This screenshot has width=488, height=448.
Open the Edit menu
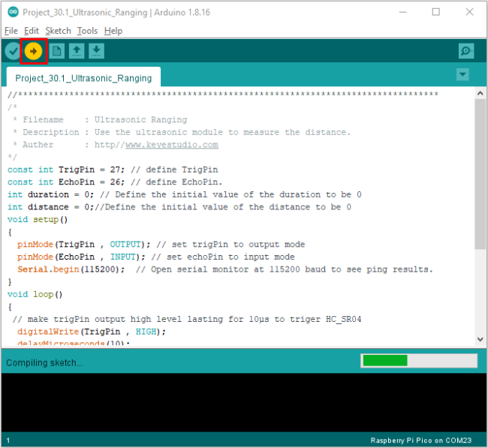[x=32, y=31]
